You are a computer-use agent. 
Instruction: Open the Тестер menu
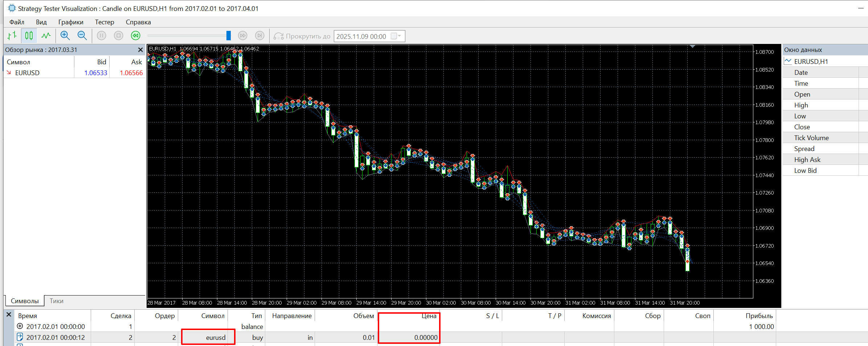click(x=105, y=22)
